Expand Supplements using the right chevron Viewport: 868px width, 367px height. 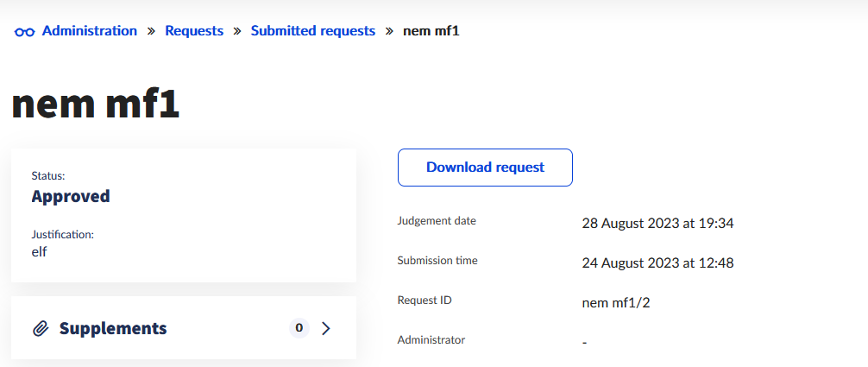325,328
